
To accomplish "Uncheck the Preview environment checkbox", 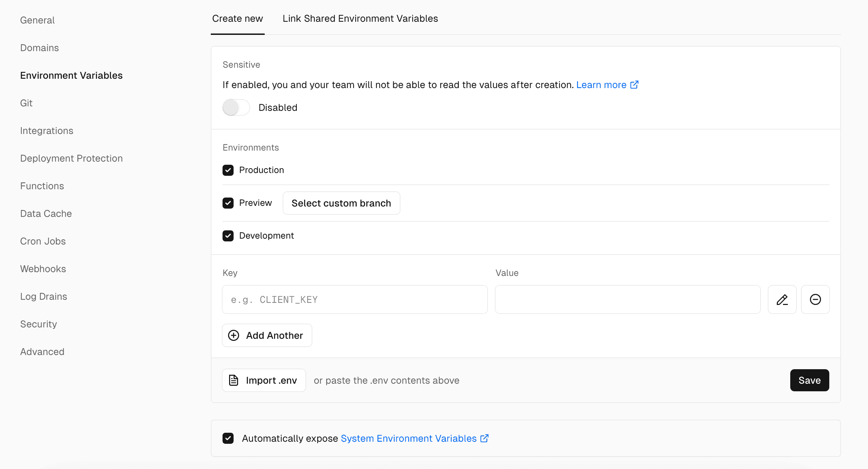I will [228, 203].
